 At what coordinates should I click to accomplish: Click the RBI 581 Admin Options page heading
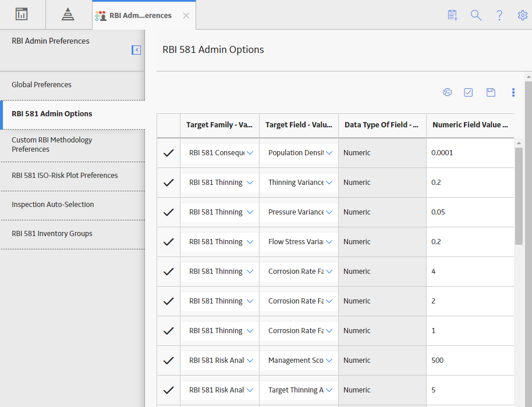(x=213, y=50)
